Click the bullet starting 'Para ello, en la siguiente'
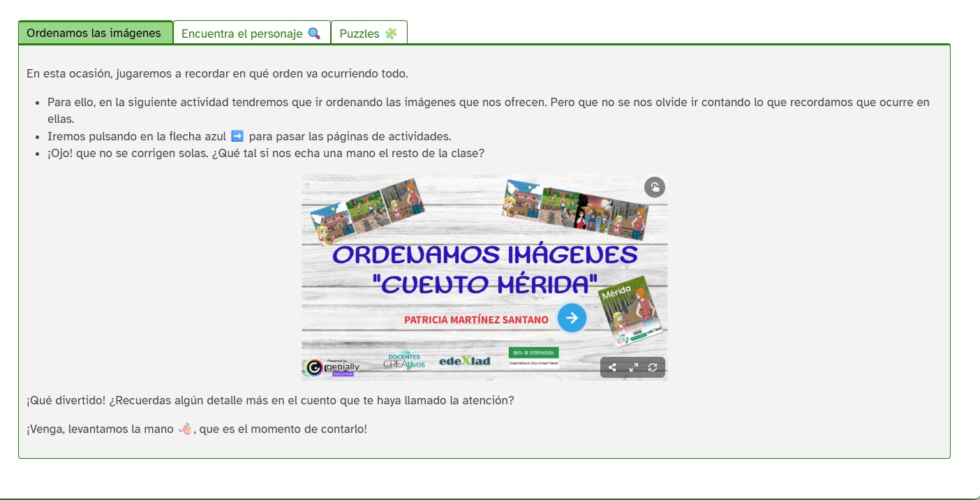 [x=489, y=110]
